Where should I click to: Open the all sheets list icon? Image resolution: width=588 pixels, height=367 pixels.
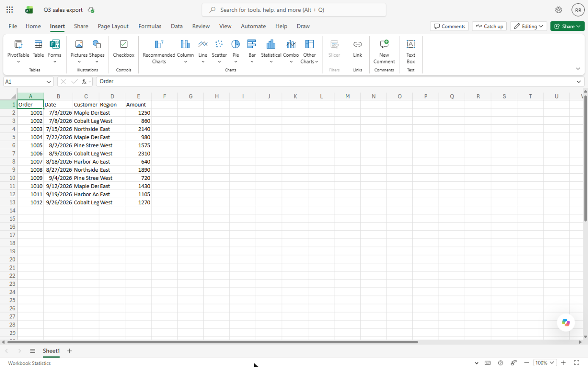pyautogui.click(x=33, y=351)
